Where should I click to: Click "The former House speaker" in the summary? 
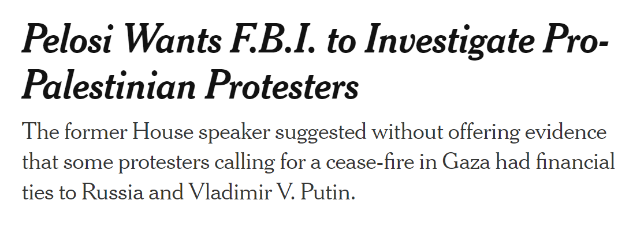[x=147, y=133]
